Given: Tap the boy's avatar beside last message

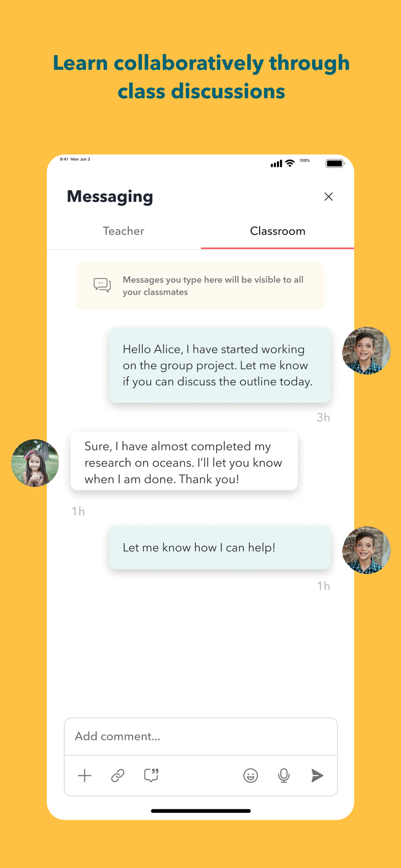Looking at the screenshot, I should tap(366, 550).
